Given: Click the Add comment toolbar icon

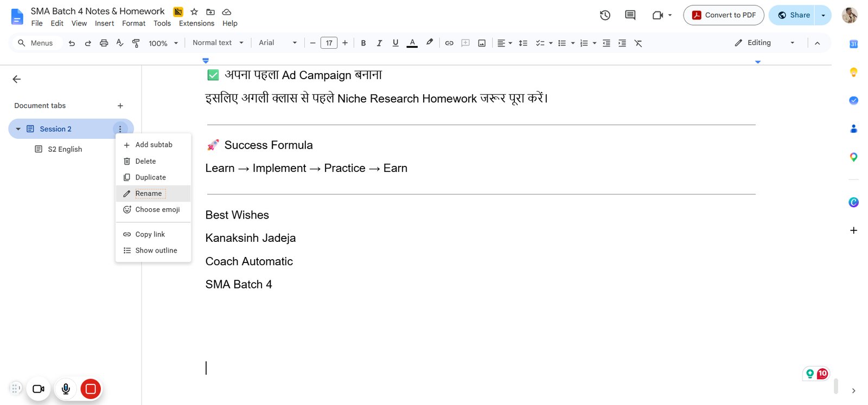Looking at the screenshot, I should [x=465, y=43].
